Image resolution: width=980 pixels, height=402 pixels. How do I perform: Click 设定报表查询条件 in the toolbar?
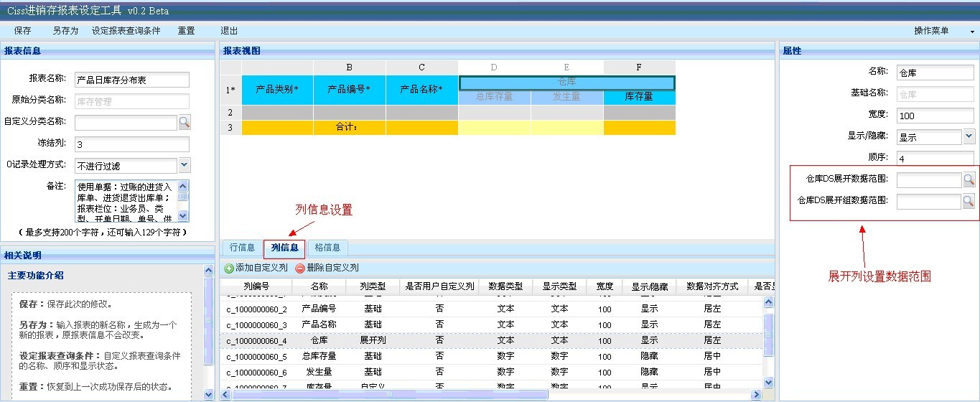coord(126,31)
